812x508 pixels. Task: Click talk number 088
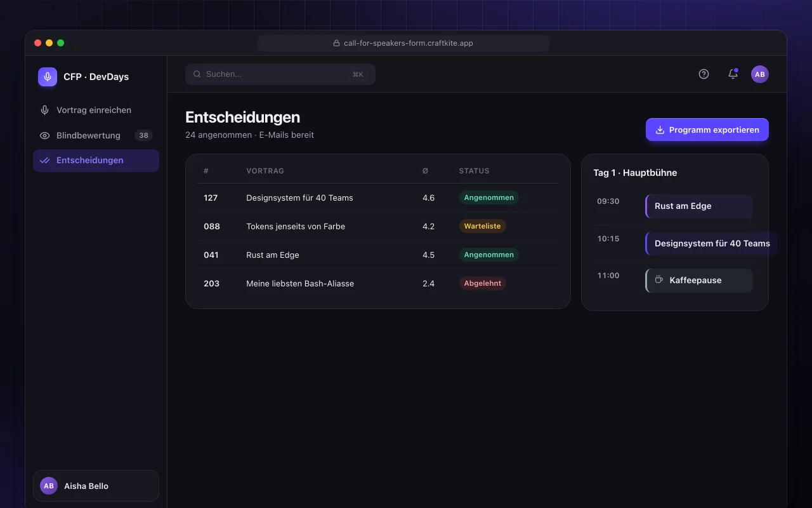coord(212,226)
